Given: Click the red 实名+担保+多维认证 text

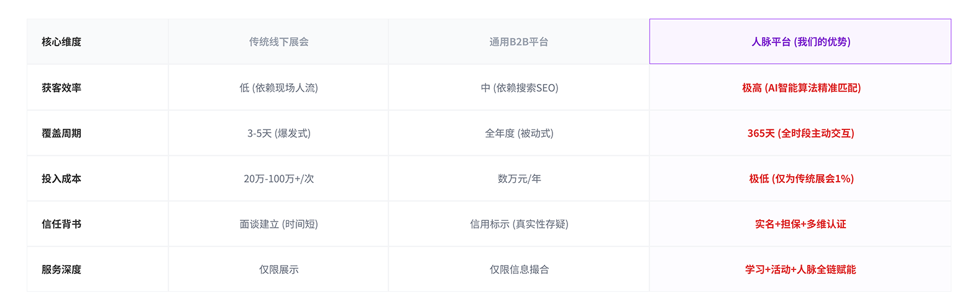Looking at the screenshot, I should tap(800, 224).
